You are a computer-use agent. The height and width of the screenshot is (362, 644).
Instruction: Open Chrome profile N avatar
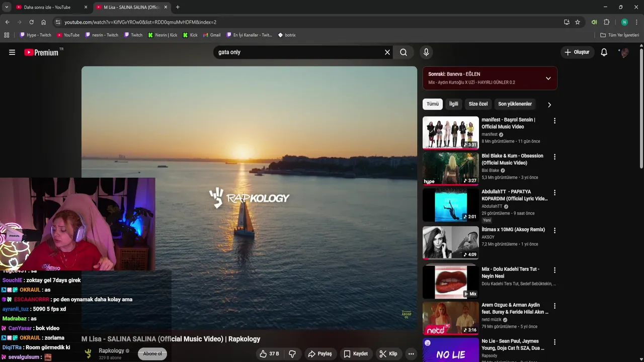[x=624, y=22]
